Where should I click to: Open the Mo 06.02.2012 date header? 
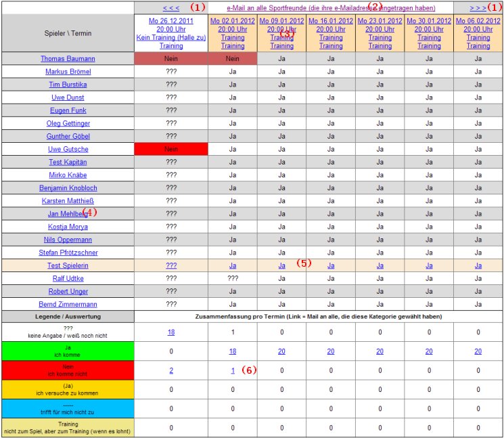478,33
